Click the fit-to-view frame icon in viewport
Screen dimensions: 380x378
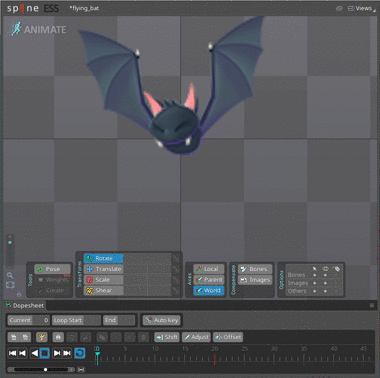pyautogui.click(x=10, y=285)
